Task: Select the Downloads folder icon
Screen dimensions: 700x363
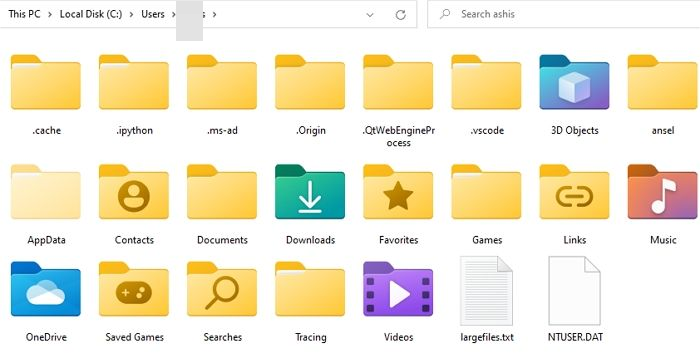Action: [310, 192]
